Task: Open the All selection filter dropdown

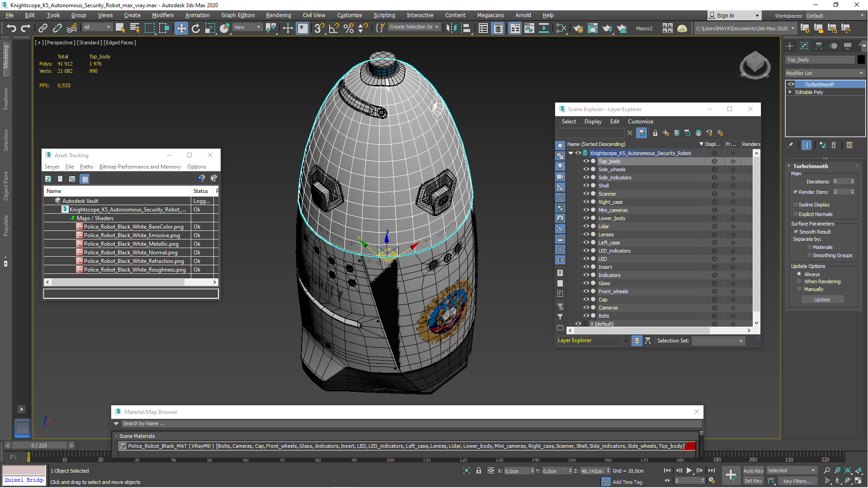Action: [x=97, y=27]
